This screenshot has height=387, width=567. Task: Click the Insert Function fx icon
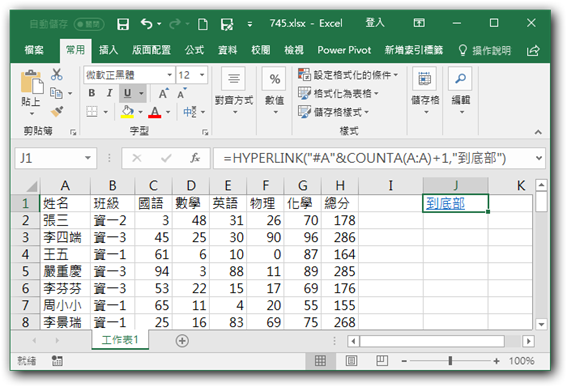tap(195, 158)
